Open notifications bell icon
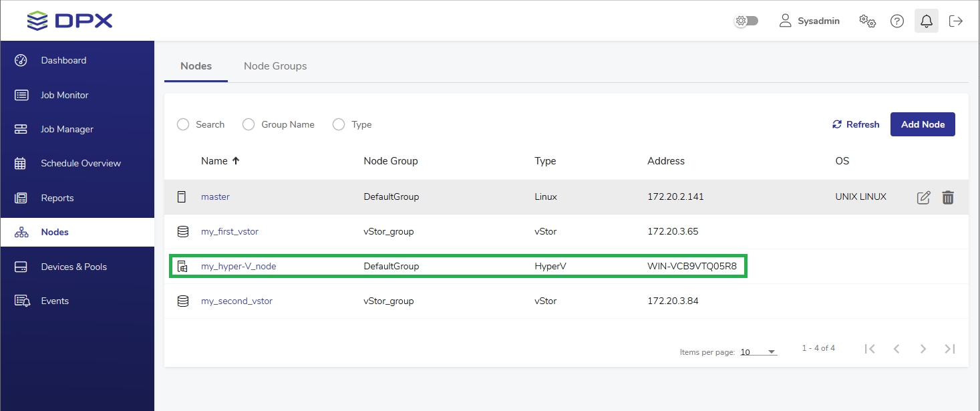Screen dimensions: 980x411 926,21
